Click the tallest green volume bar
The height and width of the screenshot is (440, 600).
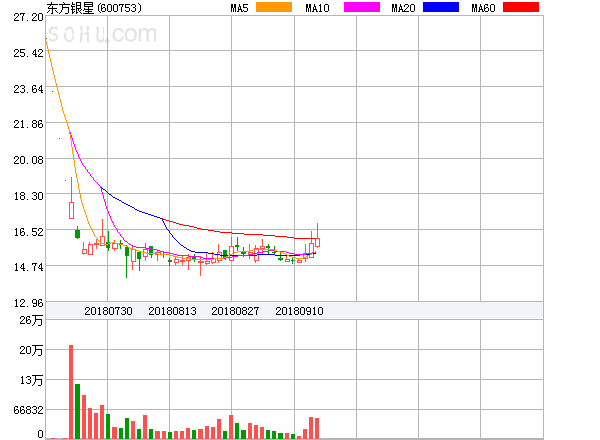(x=77, y=411)
